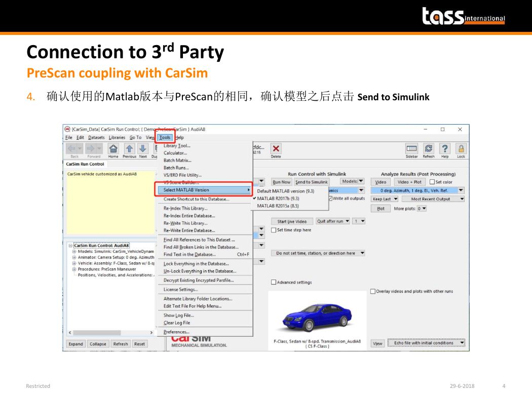Choose Show Log File entry

[179, 315]
